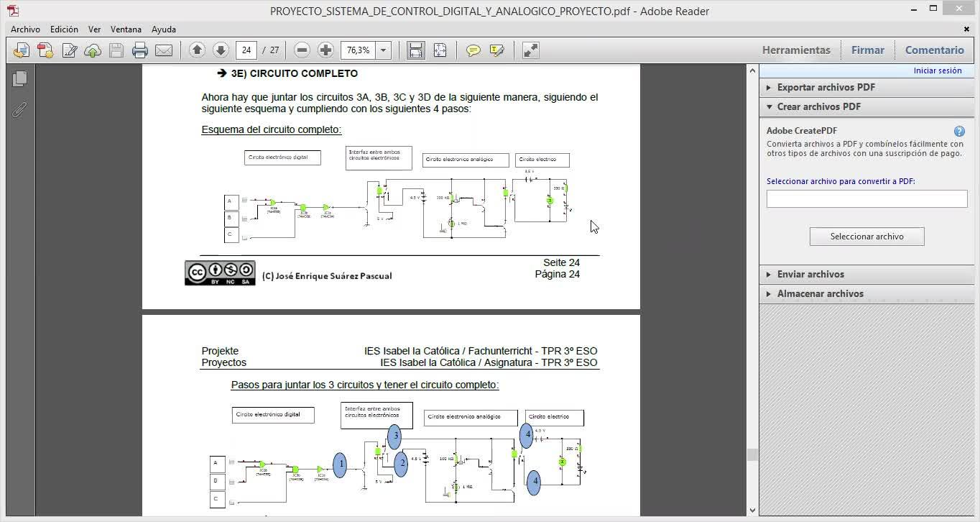This screenshot has height=522, width=980.
Task: Select the highlight text tool
Action: tap(496, 50)
